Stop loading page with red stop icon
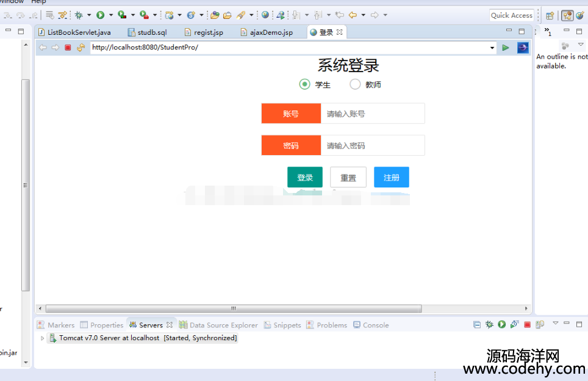This screenshot has width=588, height=381. (68, 48)
